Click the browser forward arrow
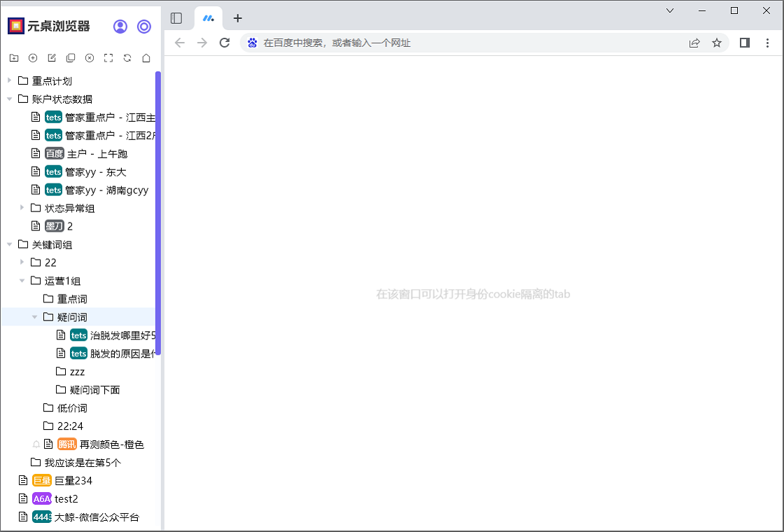This screenshot has height=532, width=784. [202, 43]
